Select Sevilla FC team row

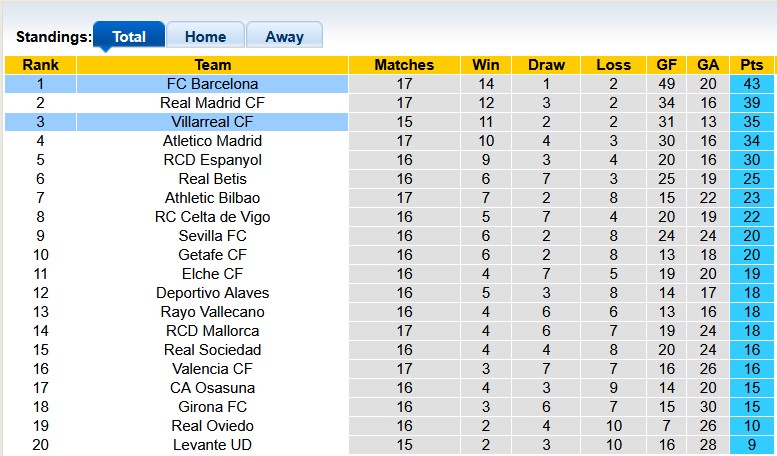(x=212, y=236)
